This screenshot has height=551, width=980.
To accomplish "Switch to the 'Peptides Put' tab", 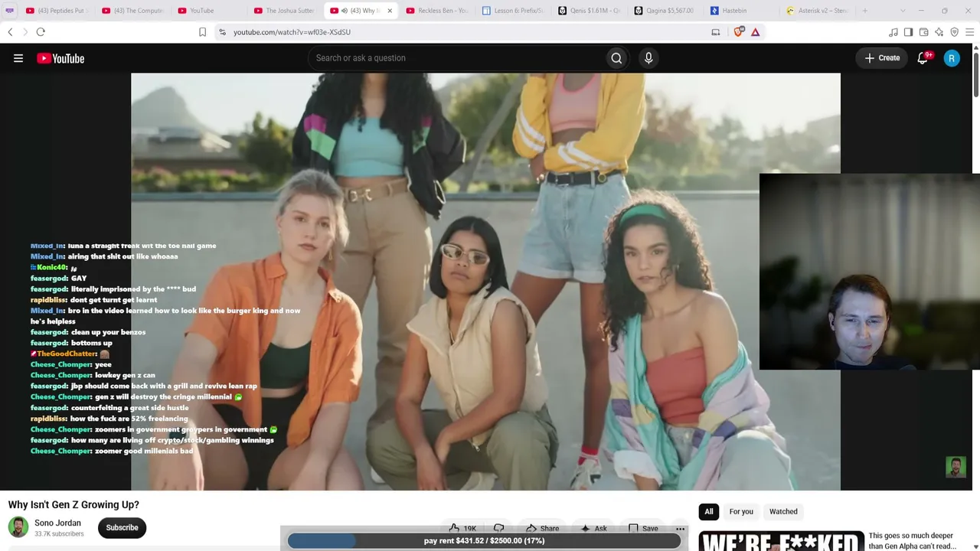I will pyautogui.click(x=56, y=11).
